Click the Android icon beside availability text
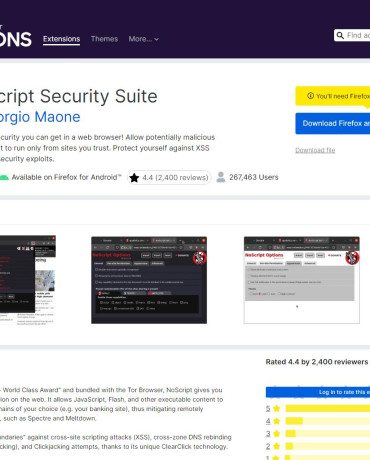Screen dimensions: 370x460 4,177
